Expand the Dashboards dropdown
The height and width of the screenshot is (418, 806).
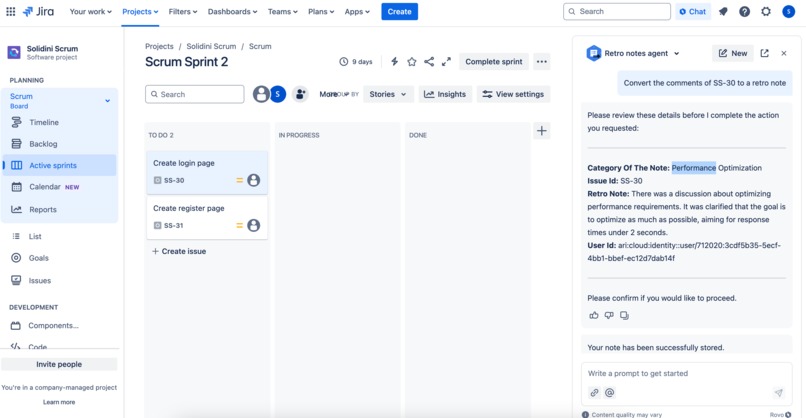point(232,11)
